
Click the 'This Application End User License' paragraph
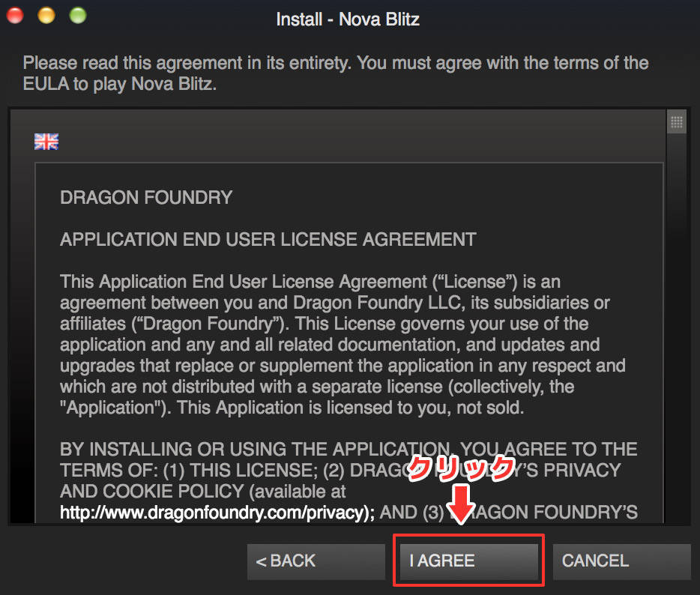point(343,345)
